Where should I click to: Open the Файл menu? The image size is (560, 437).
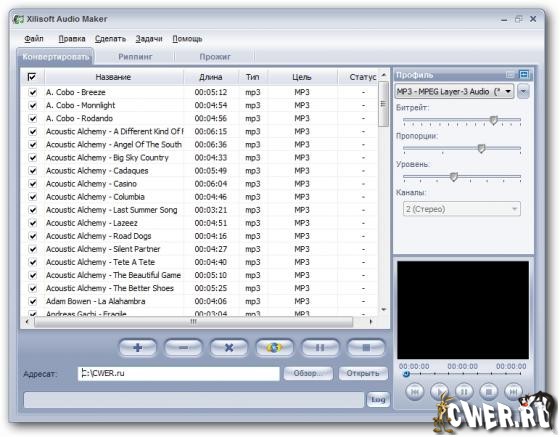[x=34, y=39]
